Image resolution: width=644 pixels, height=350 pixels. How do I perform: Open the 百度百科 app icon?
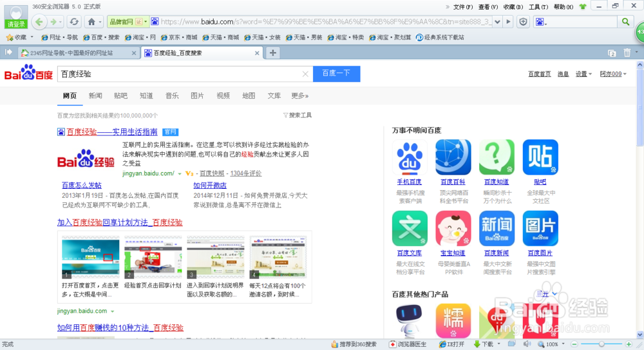pos(453,157)
